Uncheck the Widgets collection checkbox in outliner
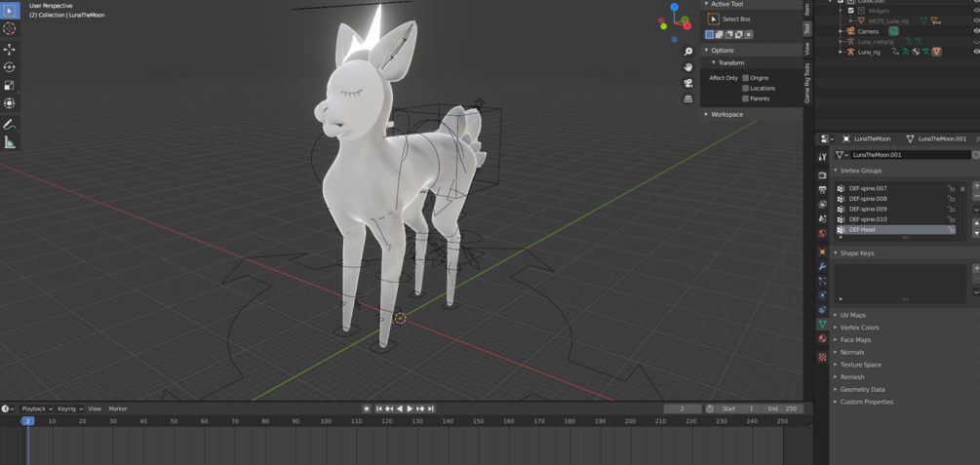980x465 pixels. [x=850, y=11]
